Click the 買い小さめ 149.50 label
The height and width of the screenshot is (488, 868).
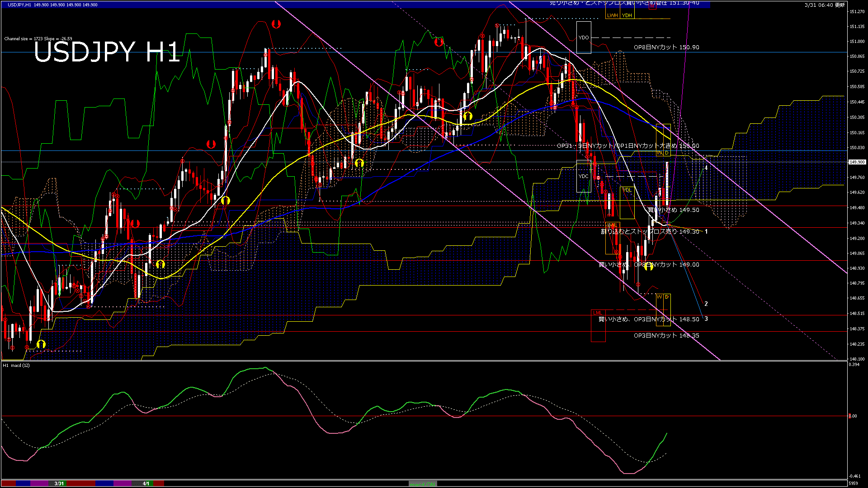point(674,210)
